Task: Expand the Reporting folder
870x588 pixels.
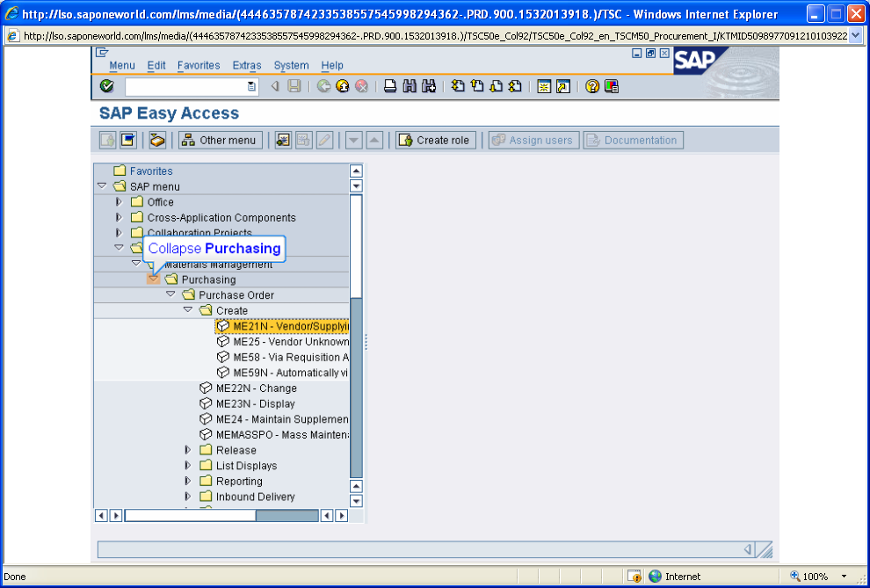Action: [x=187, y=481]
